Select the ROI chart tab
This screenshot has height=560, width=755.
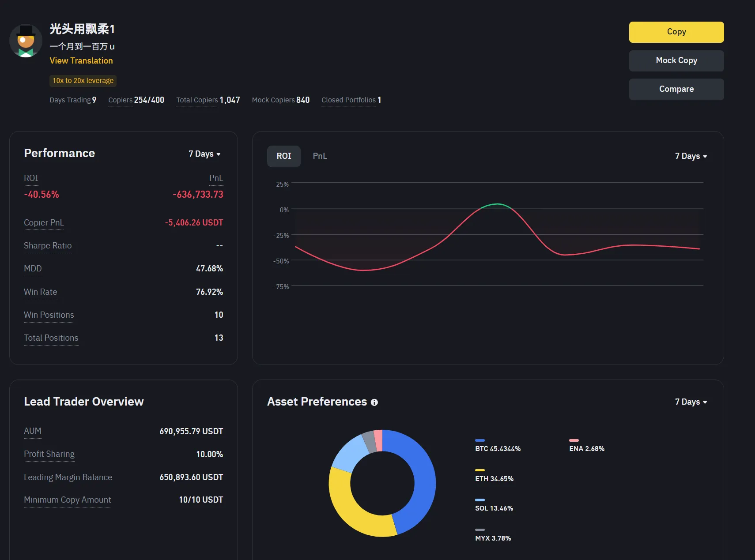click(x=284, y=156)
